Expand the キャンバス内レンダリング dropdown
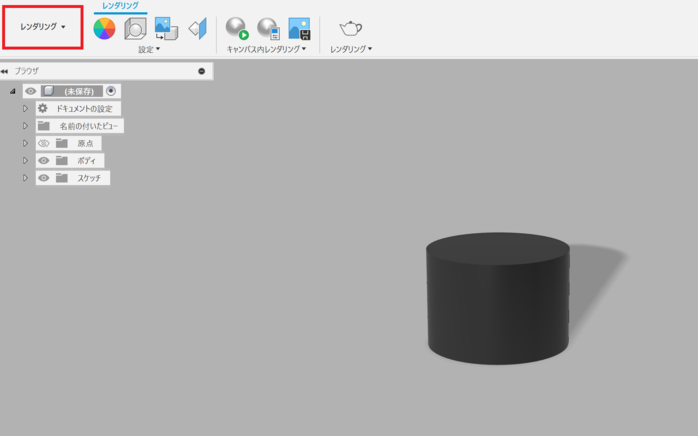 [266, 49]
